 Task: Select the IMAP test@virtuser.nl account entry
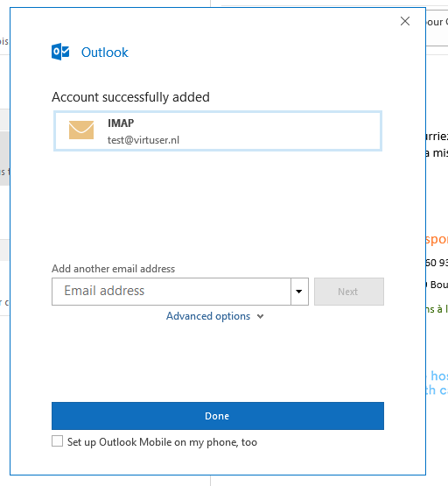coord(218,131)
